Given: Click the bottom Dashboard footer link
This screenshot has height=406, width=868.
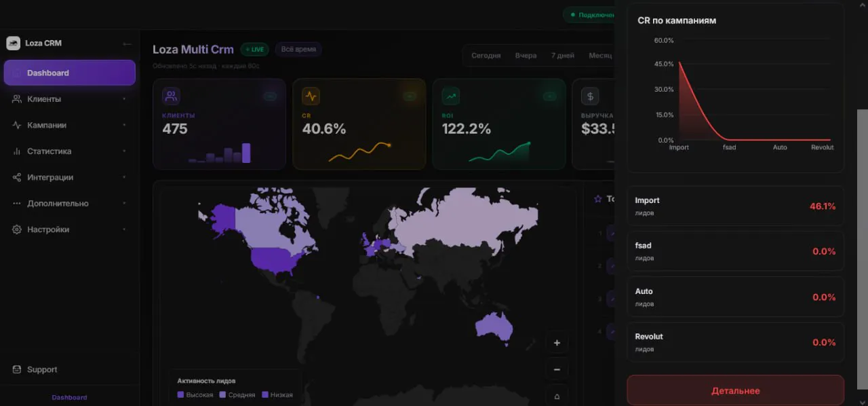Looking at the screenshot, I should [69, 397].
